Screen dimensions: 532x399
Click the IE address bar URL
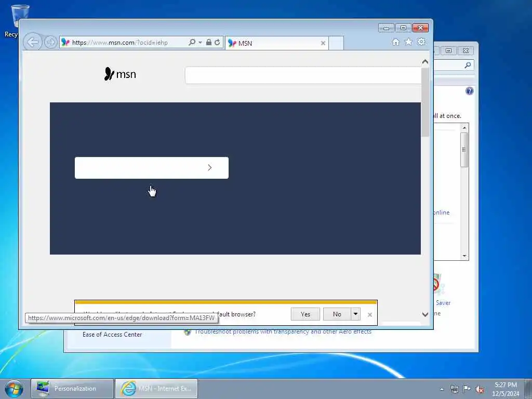(120, 43)
